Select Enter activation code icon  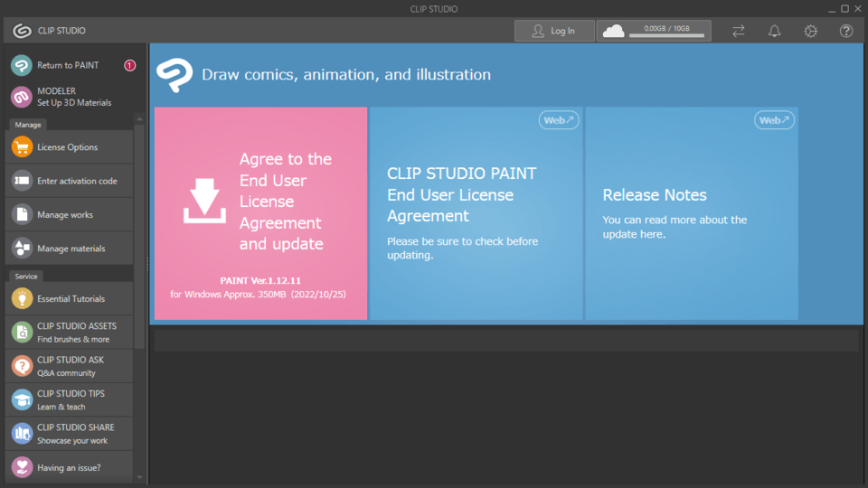click(22, 181)
